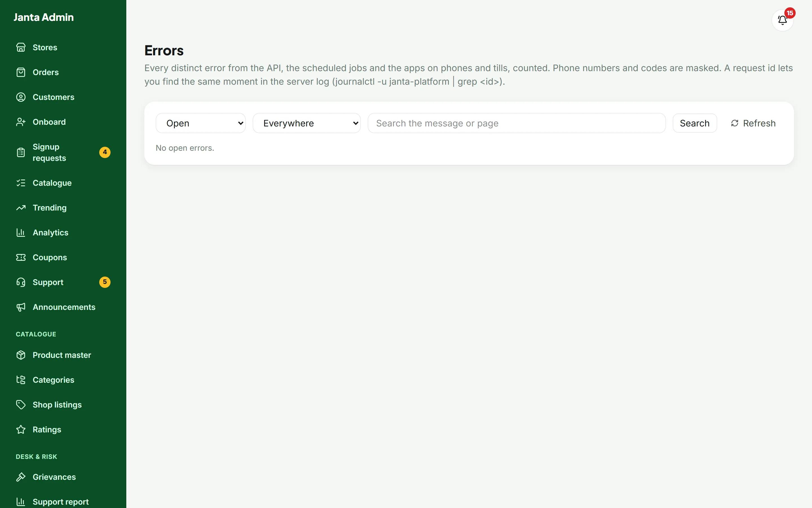Screen dimensions: 812x508
Task: Open Announcements in sidebar
Action: (63, 307)
